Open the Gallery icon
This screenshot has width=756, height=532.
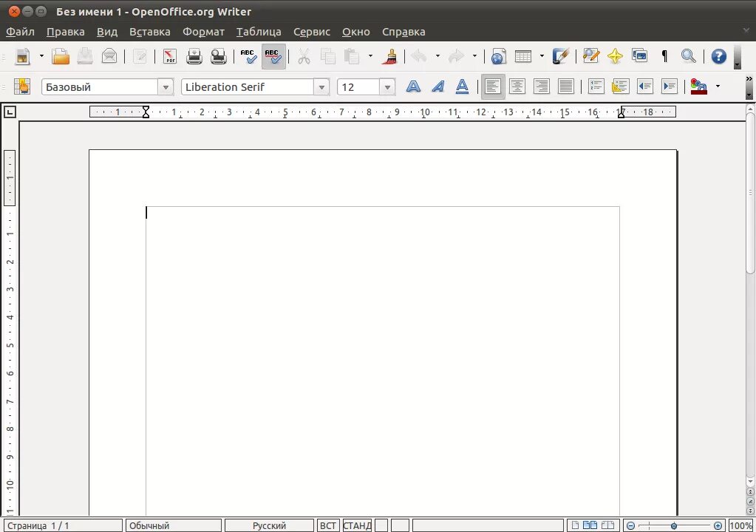click(640, 56)
